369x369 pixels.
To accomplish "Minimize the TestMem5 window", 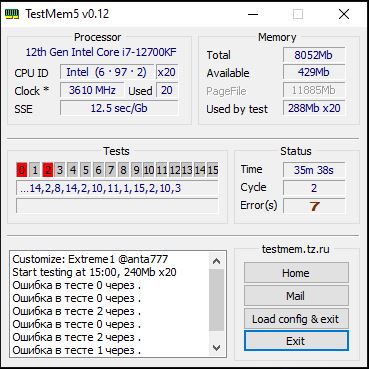I will (x=253, y=14).
